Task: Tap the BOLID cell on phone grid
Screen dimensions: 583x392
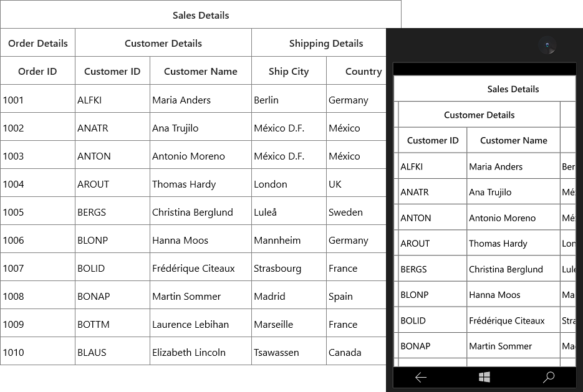Action: coord(433,320)
